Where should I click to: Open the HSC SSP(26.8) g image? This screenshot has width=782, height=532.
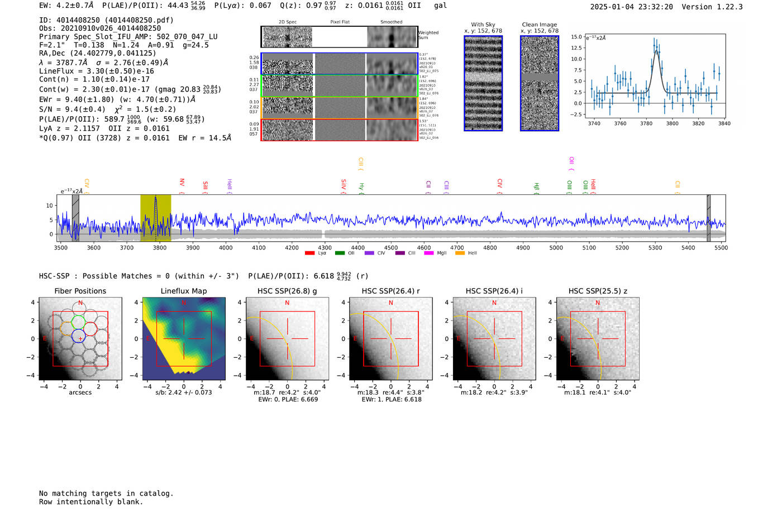287,339
